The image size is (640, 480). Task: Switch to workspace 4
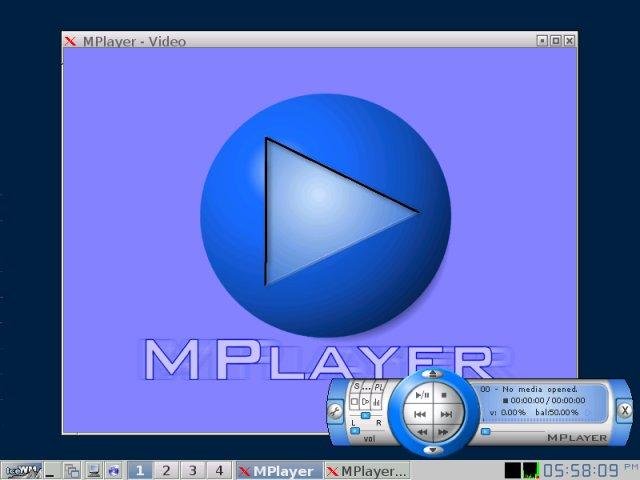[219, 471]
